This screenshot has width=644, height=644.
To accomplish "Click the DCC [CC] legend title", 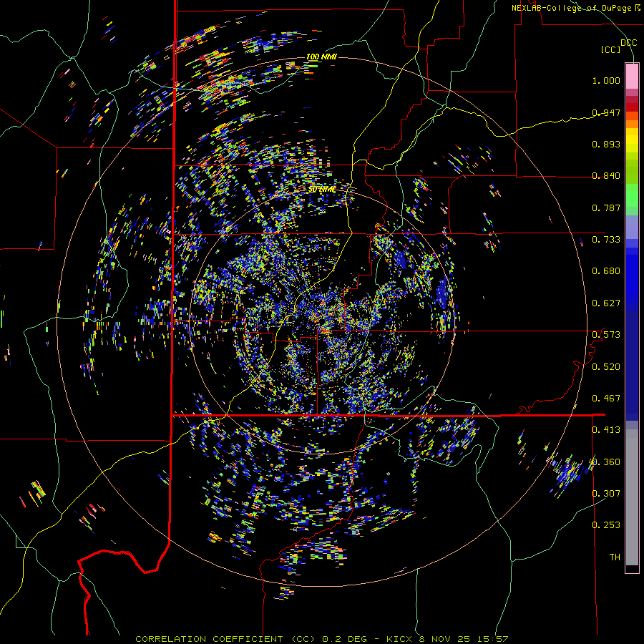I will (618, 46).
